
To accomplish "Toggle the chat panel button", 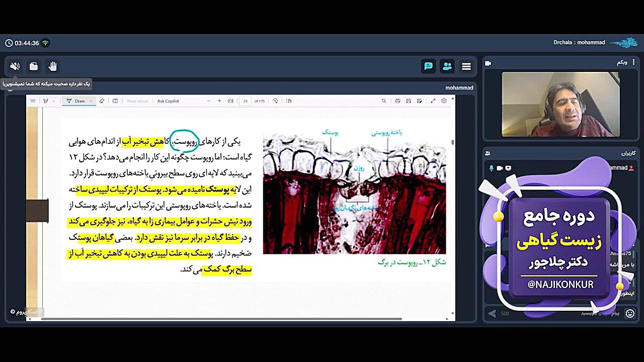I will click(x=428, y=66).
